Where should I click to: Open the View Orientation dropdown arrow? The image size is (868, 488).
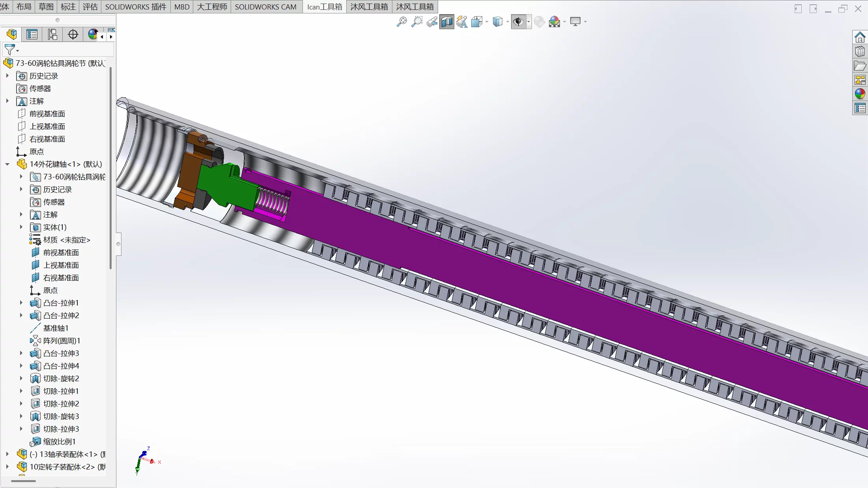(487, 22)
